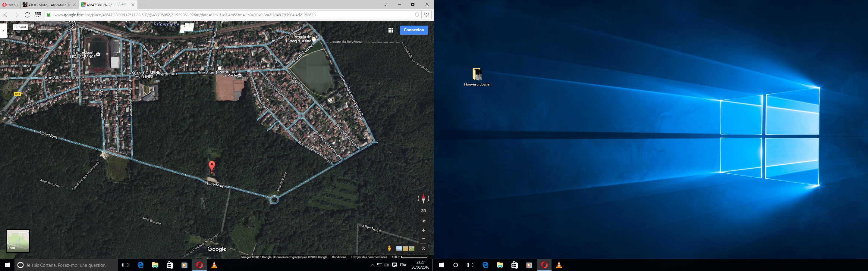Close the Google Maps coordinates tab

pyautogui.click(x=133, y=5)
